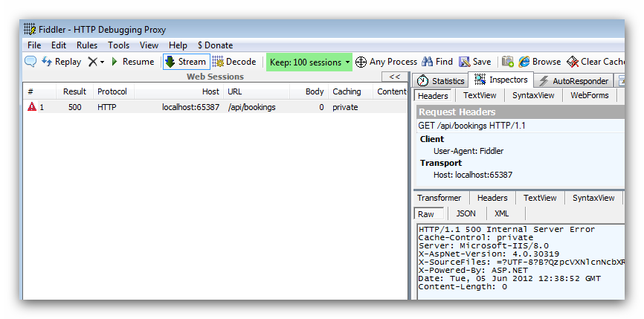The width and height of the screenshot is (644, 319).
Task: Sort sessions by Protocol column header
Action: click(x=113, y=91)
